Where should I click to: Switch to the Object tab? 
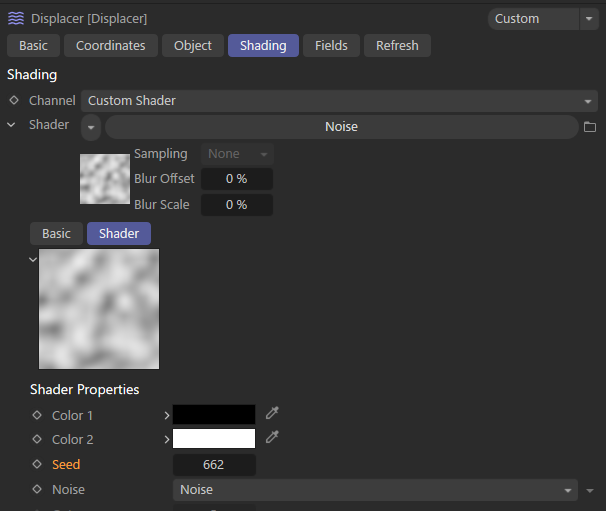click(x=193, y=46)
